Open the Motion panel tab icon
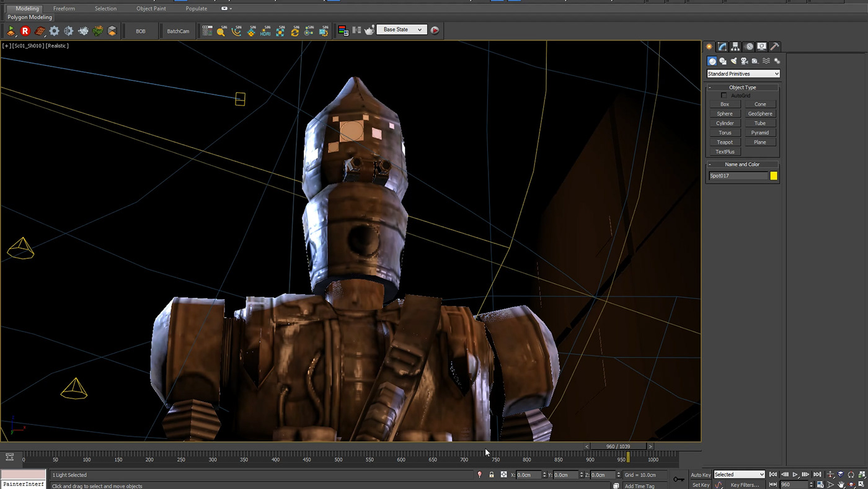 pyautogui.click(x=749, y=47)
